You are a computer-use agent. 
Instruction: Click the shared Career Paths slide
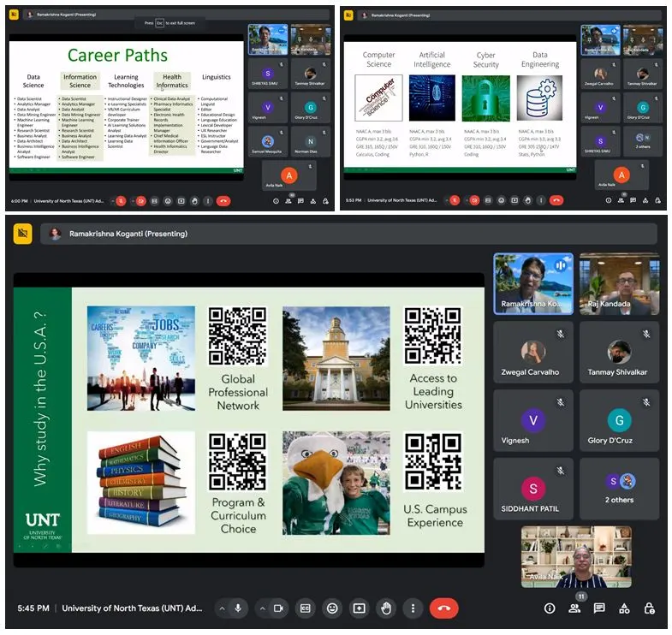[127, 107]
